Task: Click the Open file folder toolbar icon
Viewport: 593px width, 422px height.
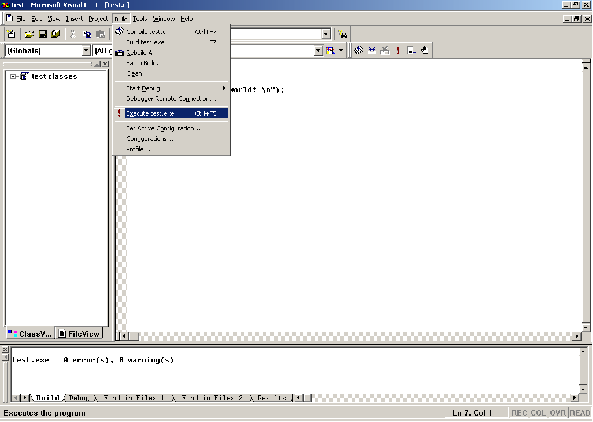Action: coord(29,34)
